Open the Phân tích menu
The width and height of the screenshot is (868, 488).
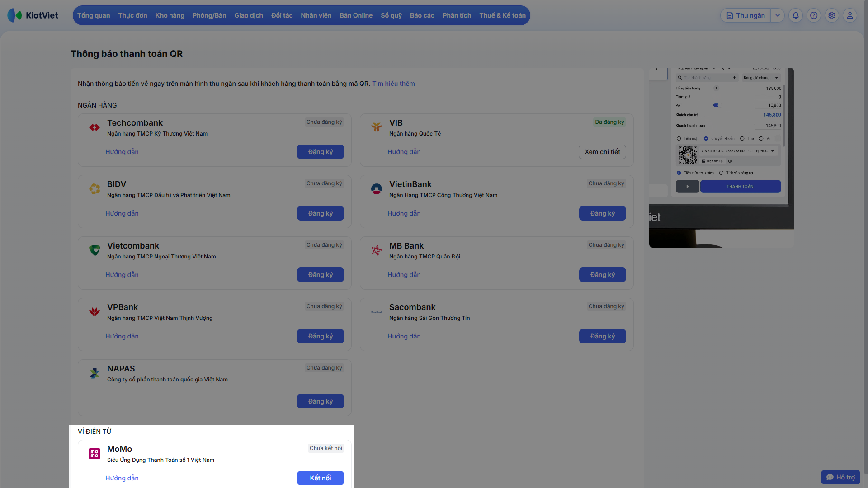[457, 15]
